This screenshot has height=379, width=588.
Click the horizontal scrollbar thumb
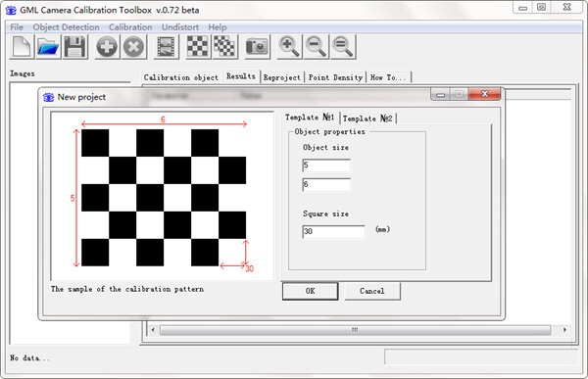click(x=355, y=330)
